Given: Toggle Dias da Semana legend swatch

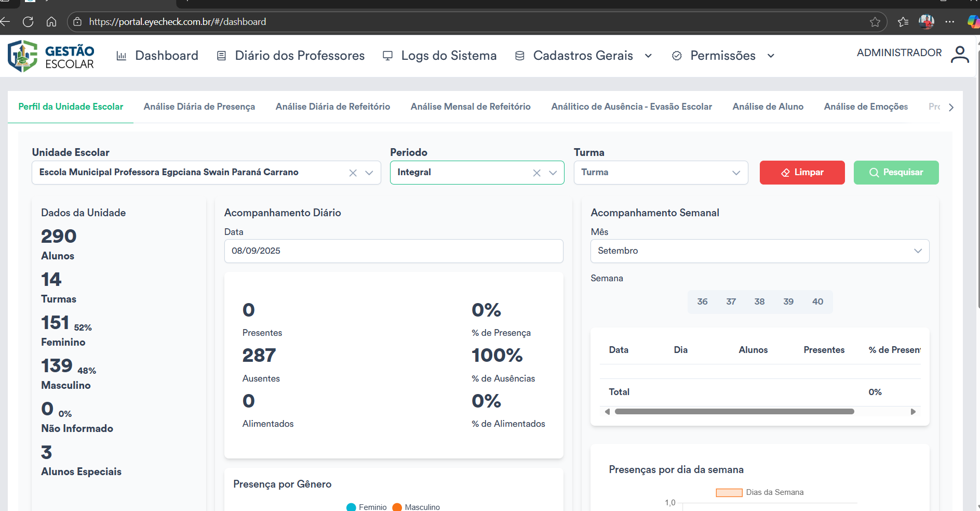Looking at the screenshot, I should pyautogui.click(x=729, y=492).
